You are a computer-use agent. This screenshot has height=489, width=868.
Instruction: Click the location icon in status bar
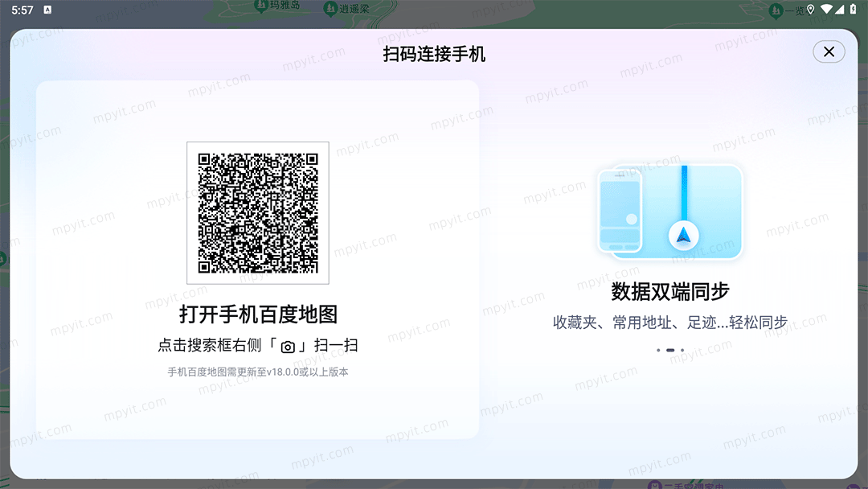pos(811,10)
